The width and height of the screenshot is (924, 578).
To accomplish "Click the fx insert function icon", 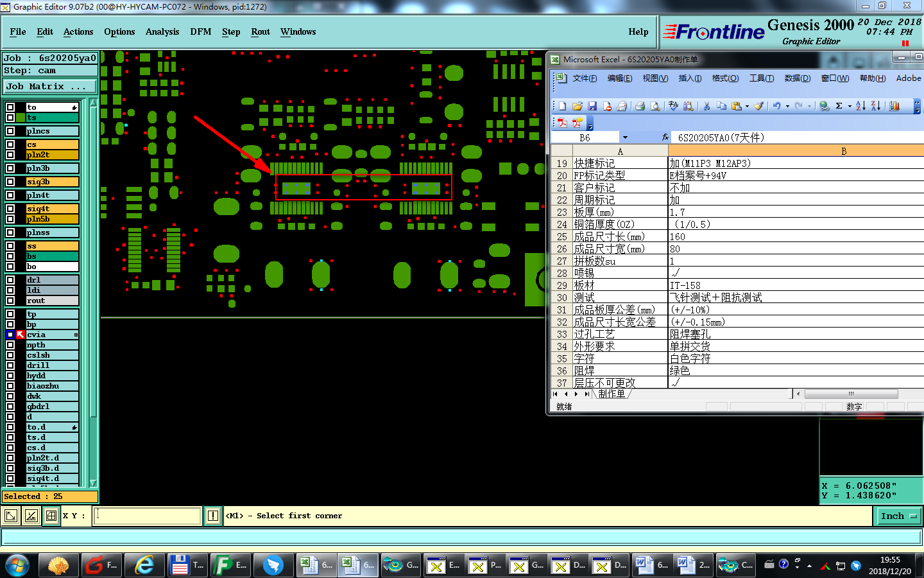I will coord(665,137).
